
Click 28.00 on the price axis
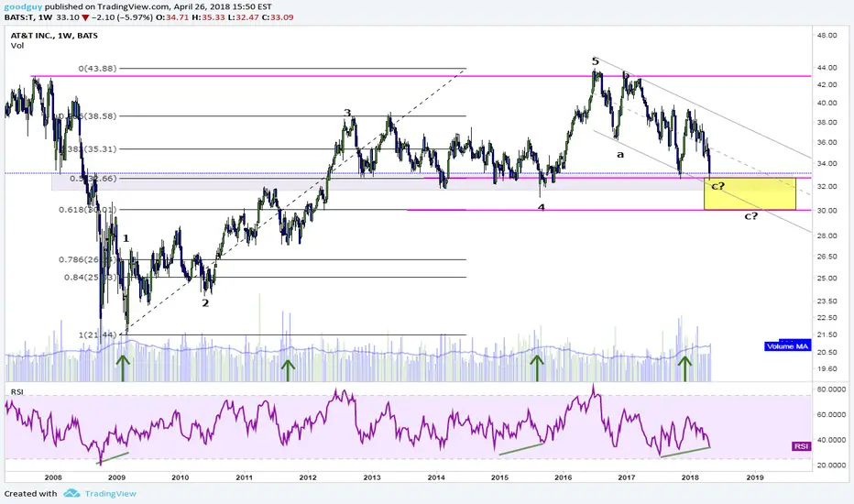827,236
